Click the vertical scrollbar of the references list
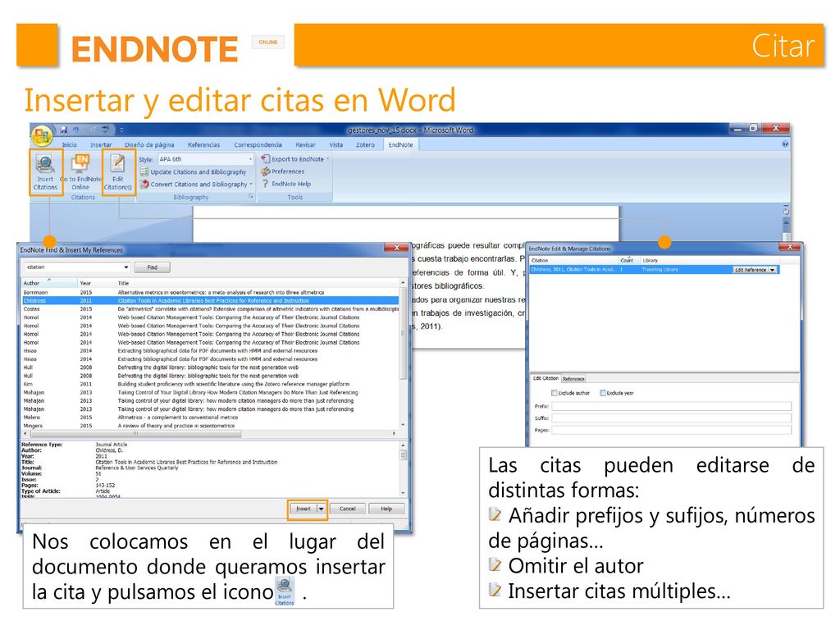This screenshot has height=630, width=840. click(403, 353)
